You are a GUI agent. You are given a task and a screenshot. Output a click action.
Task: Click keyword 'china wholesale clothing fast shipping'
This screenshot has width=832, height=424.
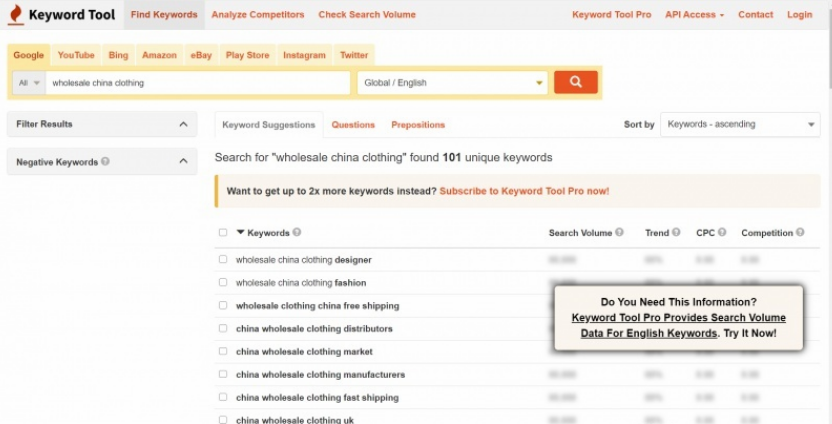coord(317,397)
